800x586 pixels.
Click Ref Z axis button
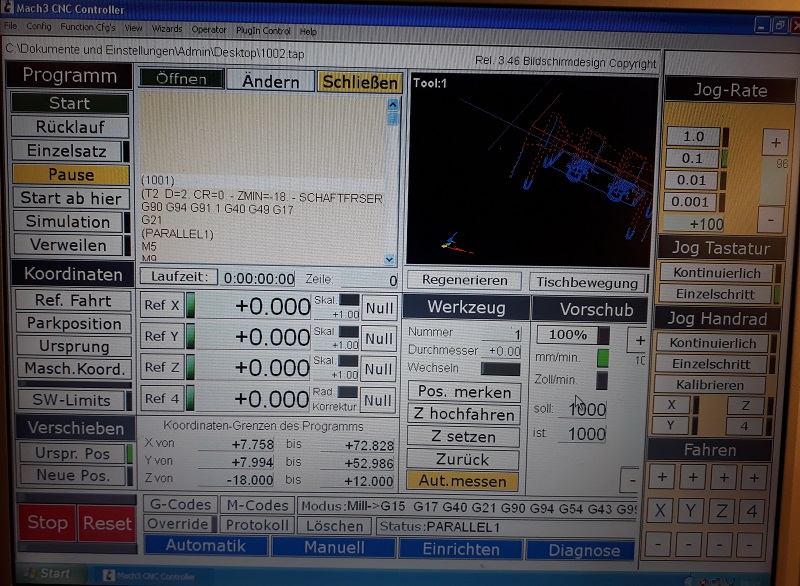click(x=162, y=367)
